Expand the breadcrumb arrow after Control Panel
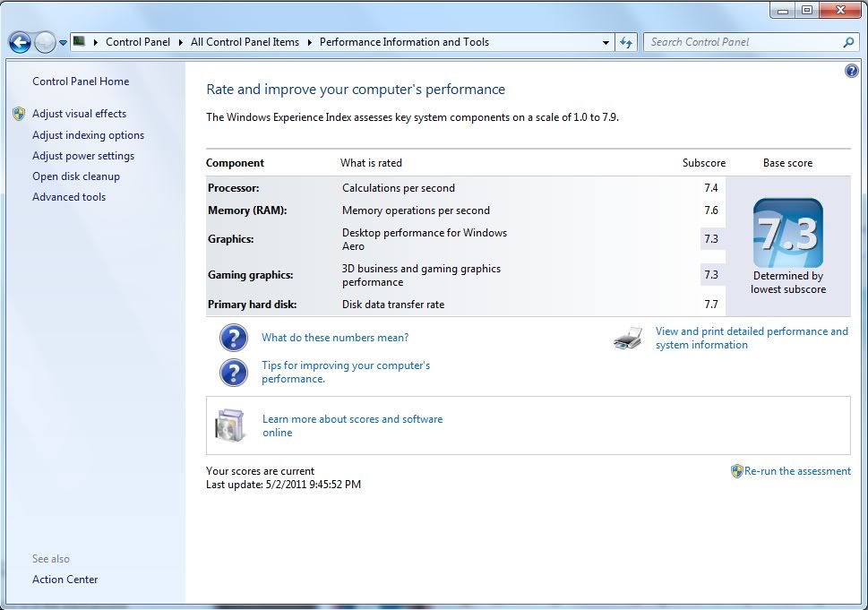This screenshot has width=868, height=610. pyautogui.click(x=180, y=42)
